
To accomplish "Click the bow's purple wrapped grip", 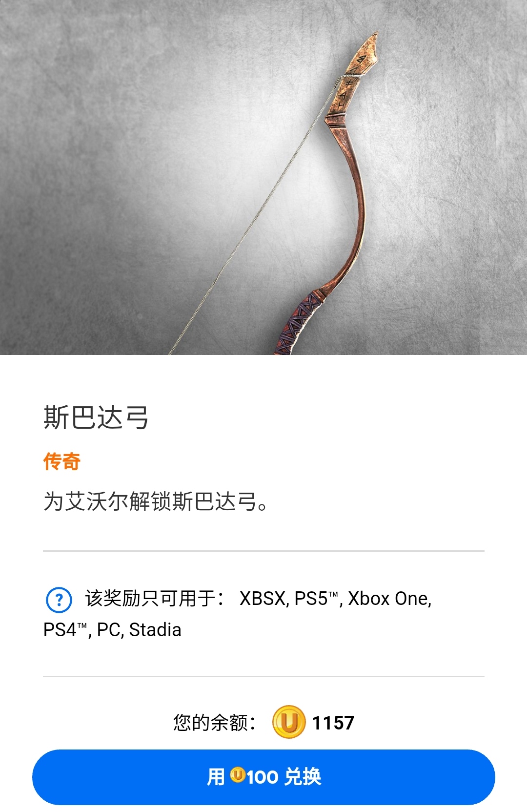I will click(299, 322).
